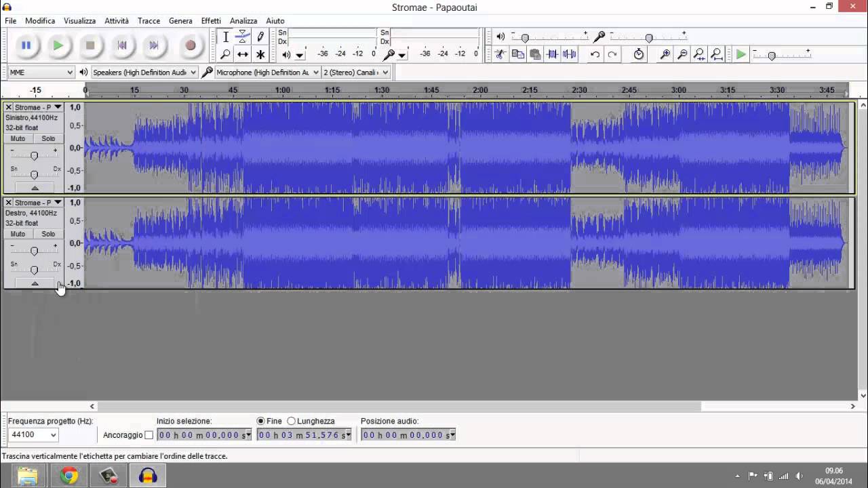
Task: Open the Analizza menu
Action: coord(243,21)
